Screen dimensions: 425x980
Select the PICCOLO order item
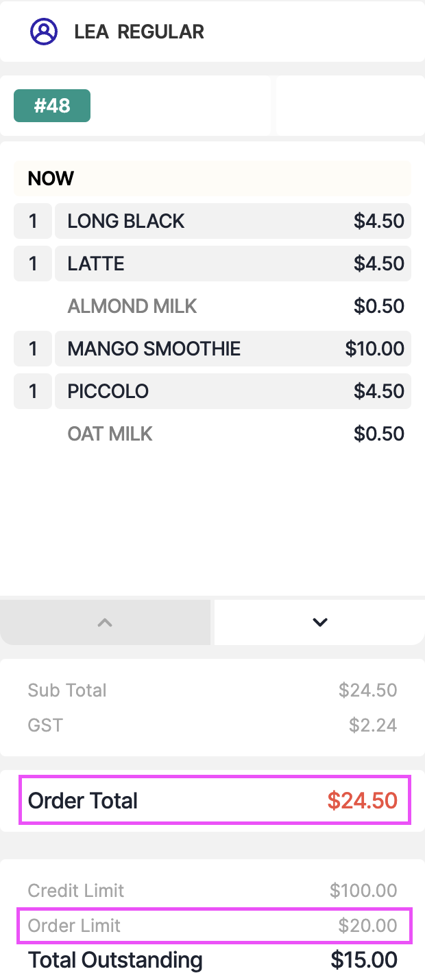pyautogui.click(x=233, y=391)
